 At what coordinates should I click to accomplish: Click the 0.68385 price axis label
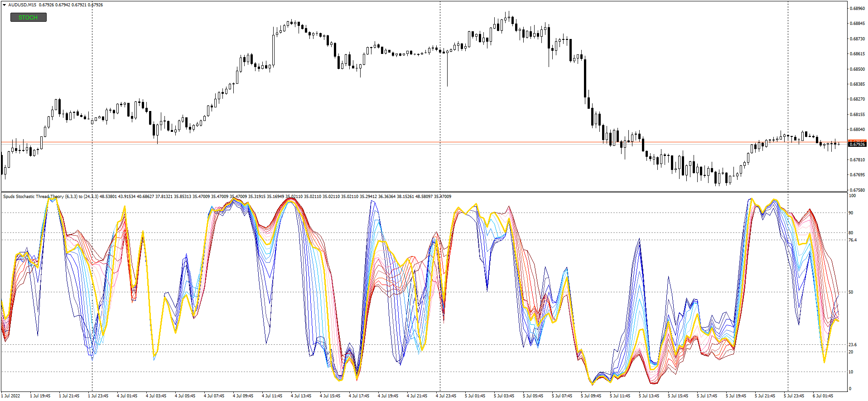click(x=857, y=84)
